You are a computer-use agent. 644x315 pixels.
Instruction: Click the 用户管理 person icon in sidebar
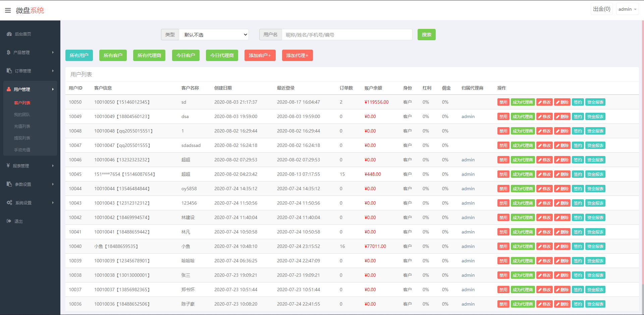pos(8,89)
